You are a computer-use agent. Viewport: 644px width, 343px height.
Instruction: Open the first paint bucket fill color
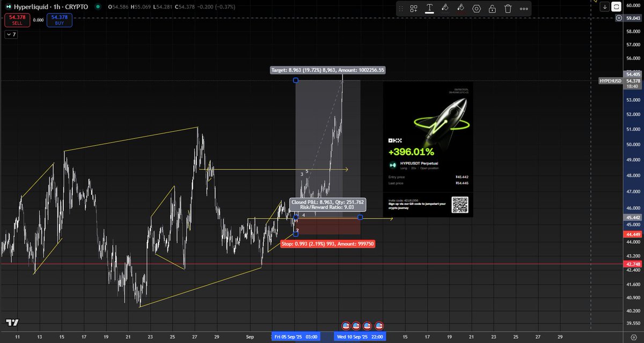(445, 9)
